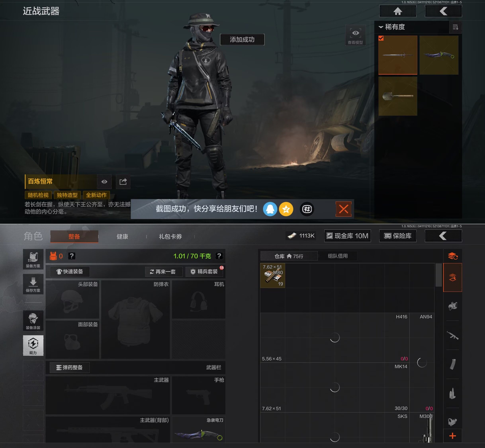Share the screenshot via the QQ penguin icon

coord(270,209)
